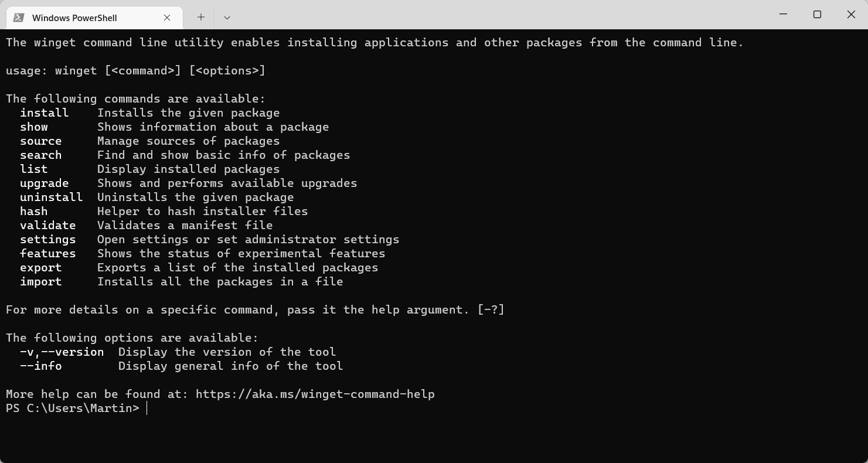This screenshot has width=868, height=463.
Task: Close the terminal window
Action: pyautogui.click(x=851, y=14)
